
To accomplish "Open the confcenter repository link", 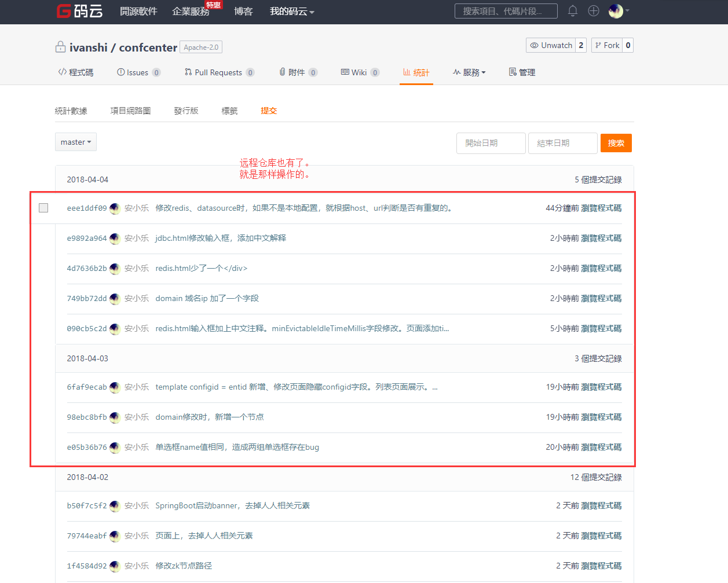I will [x=148, y=47].
